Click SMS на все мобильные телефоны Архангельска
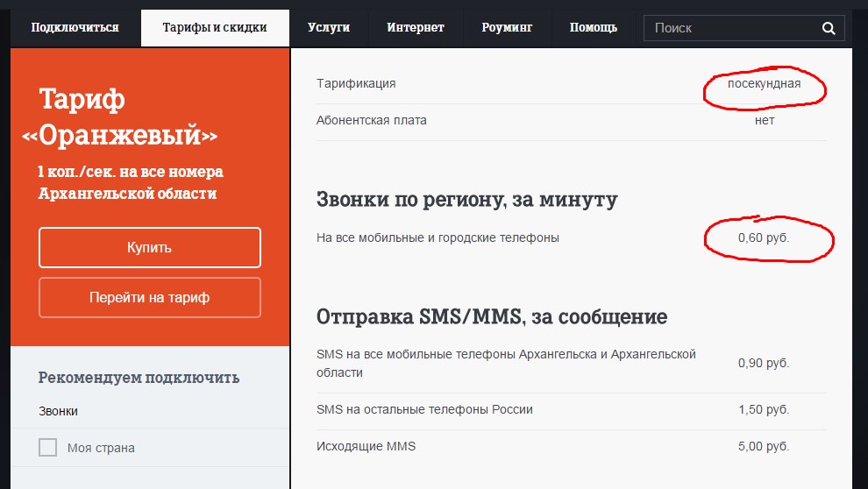This screenshot has height=489, width=868. coord(506,364)
